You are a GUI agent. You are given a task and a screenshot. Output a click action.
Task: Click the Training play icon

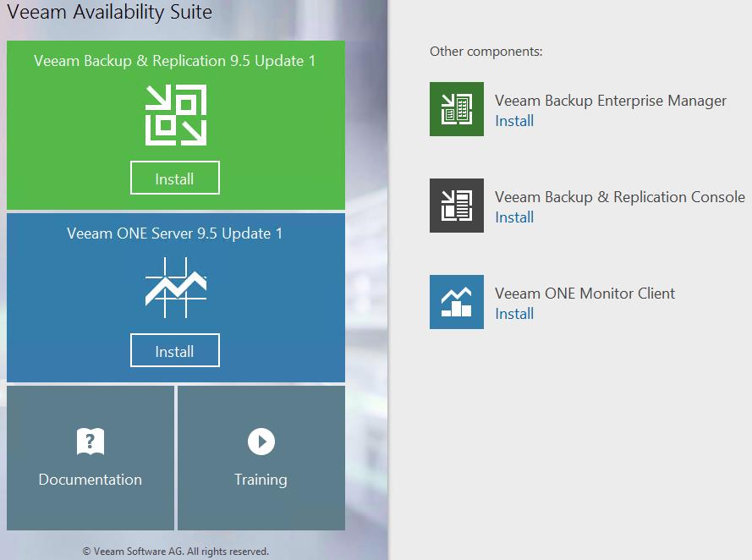click(261, 441)
